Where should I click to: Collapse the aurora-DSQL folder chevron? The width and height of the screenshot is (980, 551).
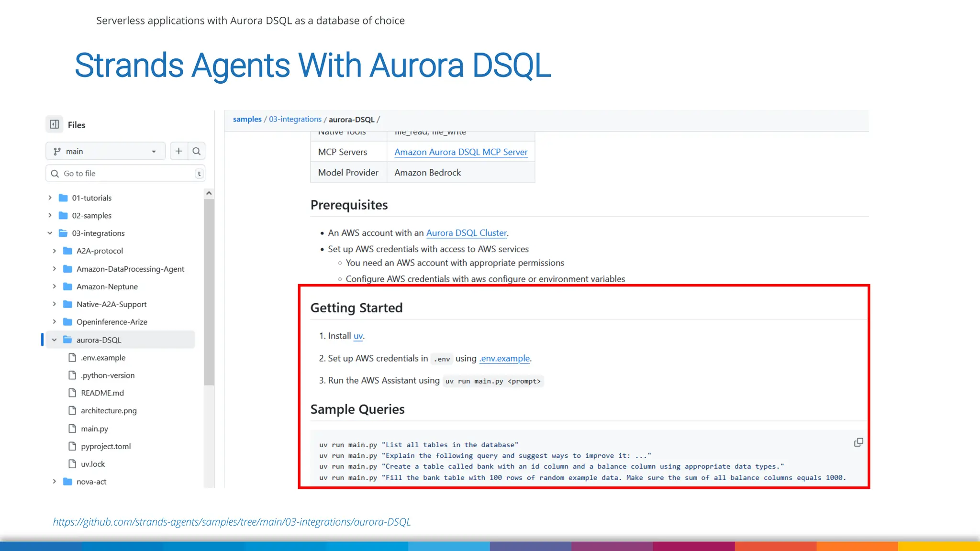click(54, 340)
